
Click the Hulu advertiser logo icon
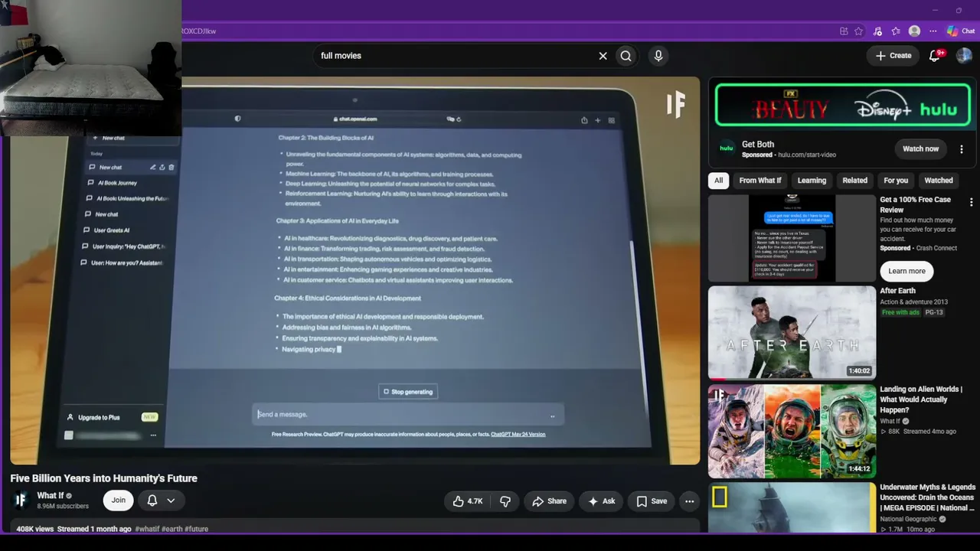click(x=727, y=148)
